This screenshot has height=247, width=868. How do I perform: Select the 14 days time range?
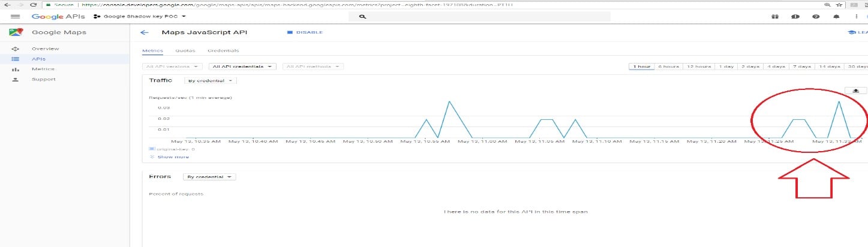point(829,67)
